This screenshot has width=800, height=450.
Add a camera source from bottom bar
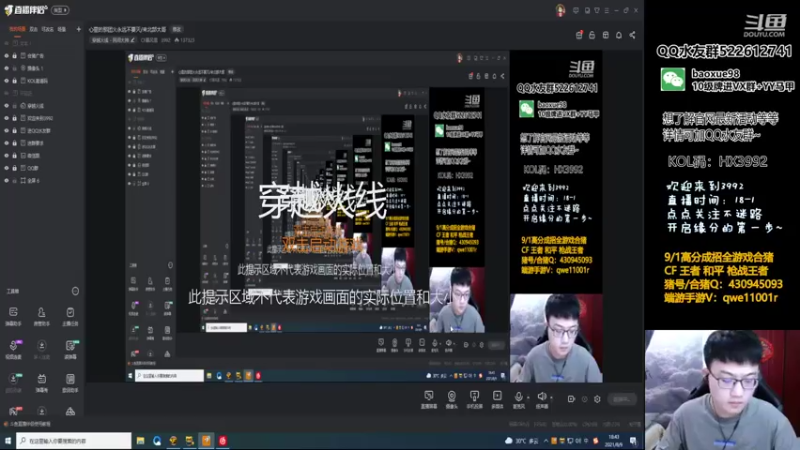click(452, 399)
